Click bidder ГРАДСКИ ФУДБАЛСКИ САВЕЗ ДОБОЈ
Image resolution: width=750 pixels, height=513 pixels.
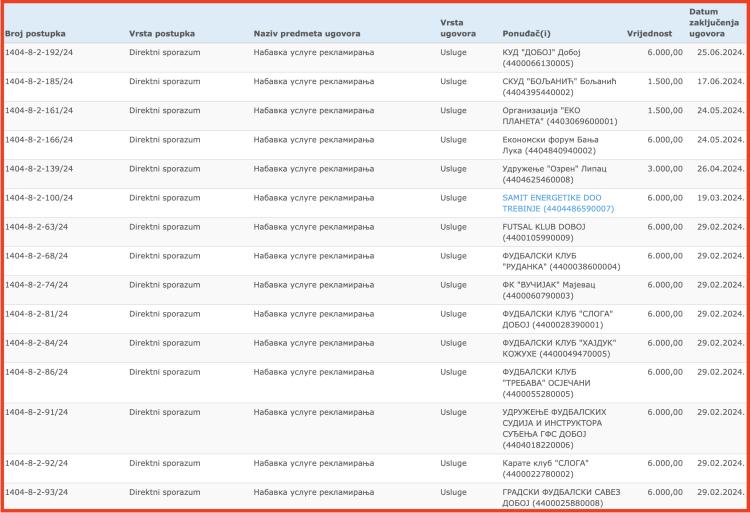click(561, 497)
